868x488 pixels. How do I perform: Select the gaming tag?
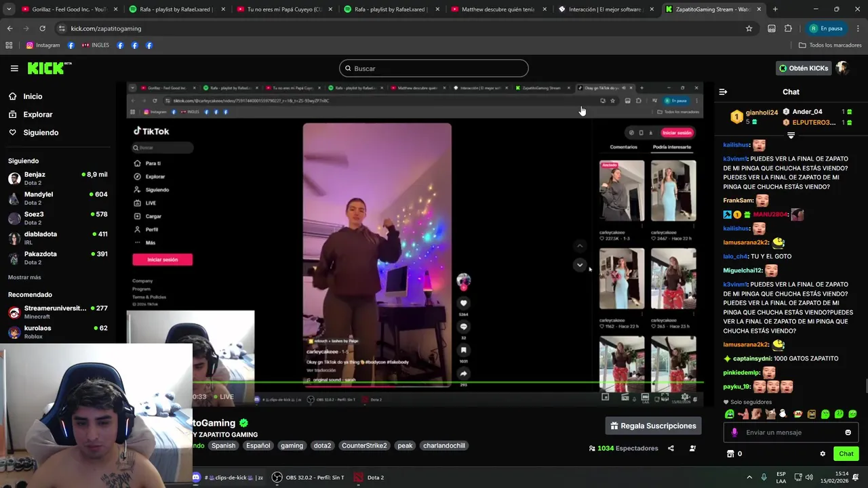(x=292, y=445)
